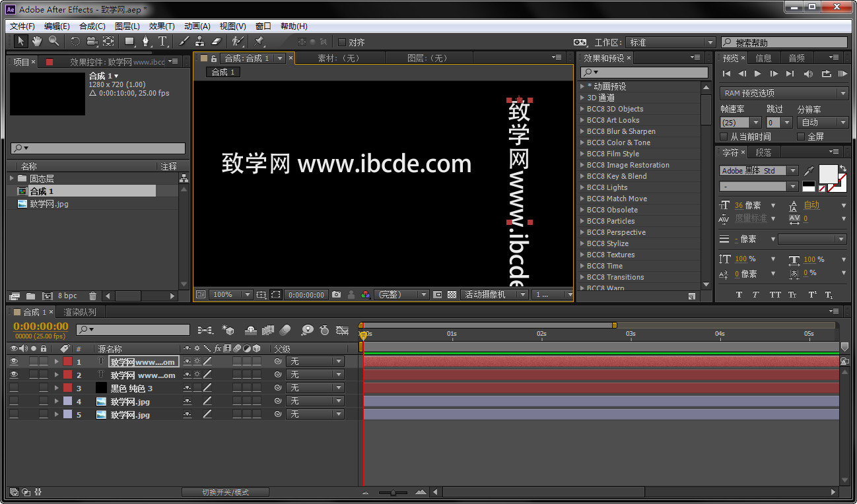This screenshot has height=504, width=857.
Task: Hide layer 2 text layer eye
Action: tap(14, 375)
